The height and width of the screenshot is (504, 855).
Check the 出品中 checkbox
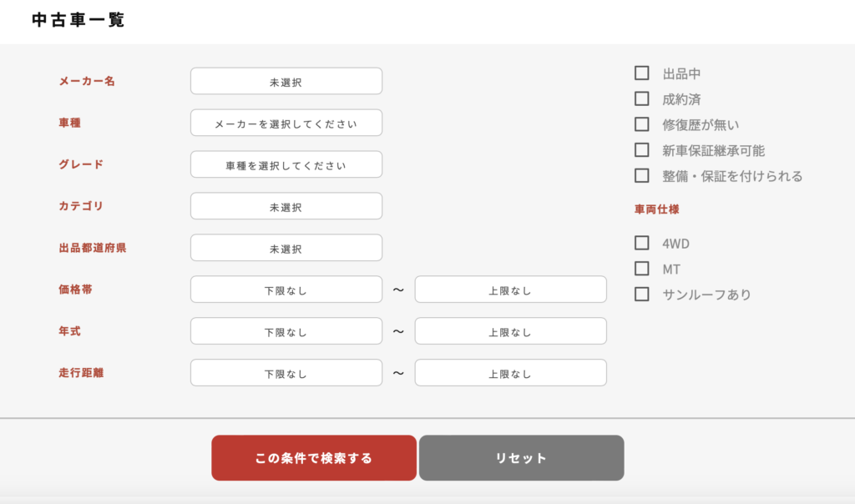[642, 73]
